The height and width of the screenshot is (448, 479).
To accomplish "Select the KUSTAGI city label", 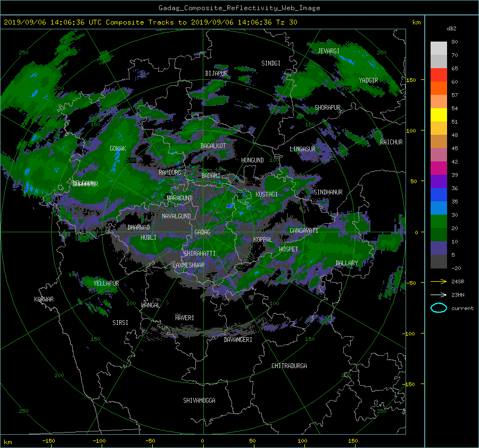I will [267, 194].
